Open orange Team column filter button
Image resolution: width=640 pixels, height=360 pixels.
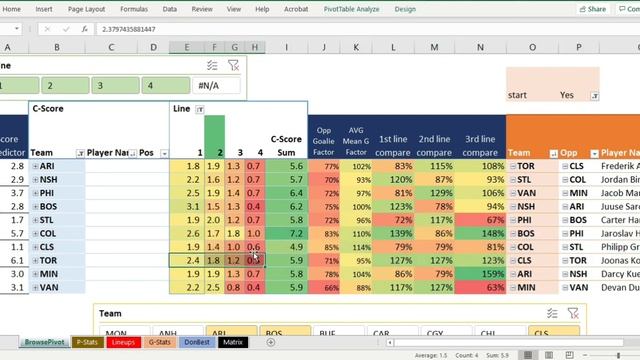[553, 153]
